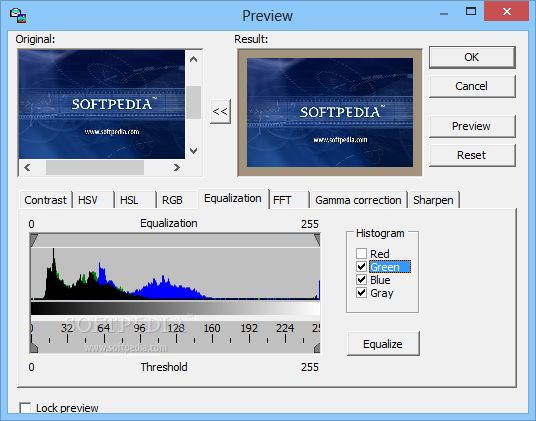Click the 128 mark on the threshold ruler
Screen dimensions: 536x421
[176, 328]
